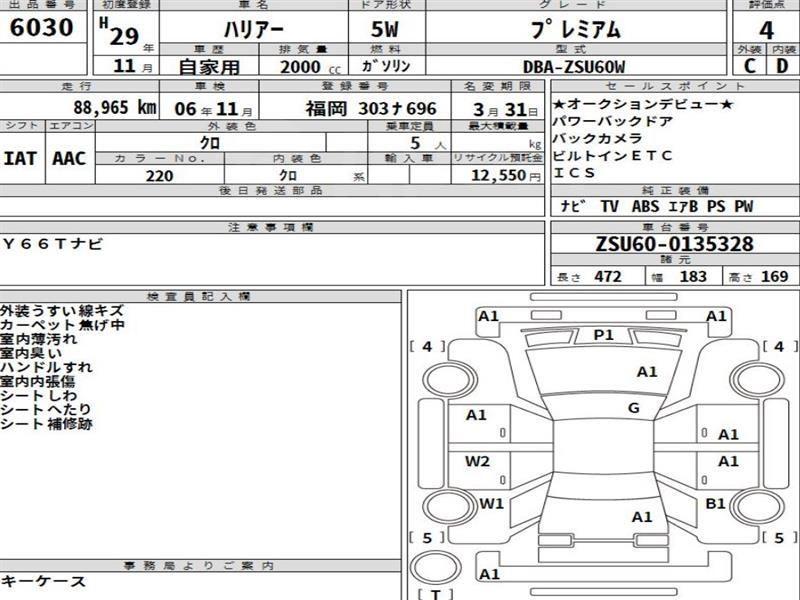Viewport: 800px width, 600px height.
Task: Select the model code DBA-ZSU60W
Action: [x=573, y=67]
